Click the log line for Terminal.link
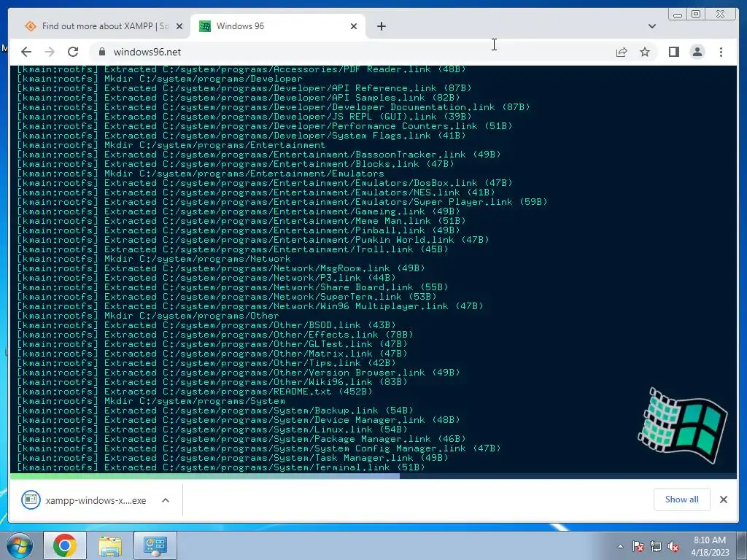Screen dimensions: 747x560 [x=220, y=467]
